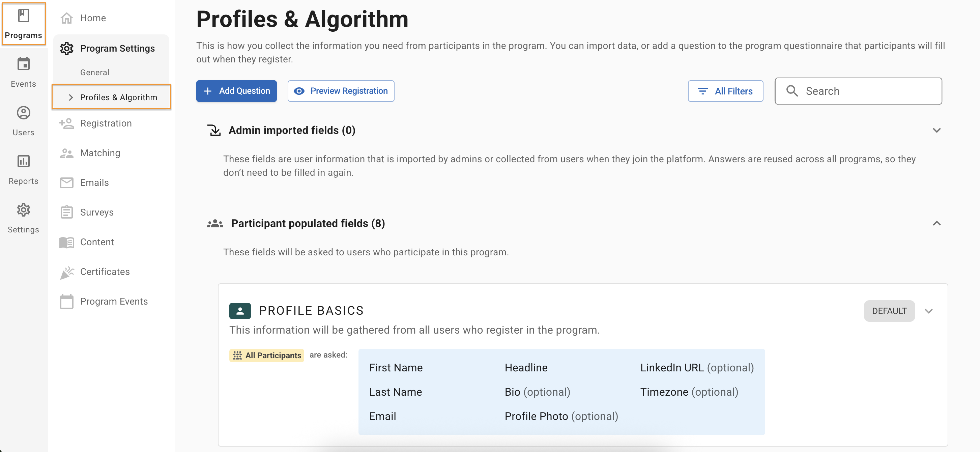This screenshot has width=980, height=452.
Task: Open the global Settings gear icon
Action: 23,209
